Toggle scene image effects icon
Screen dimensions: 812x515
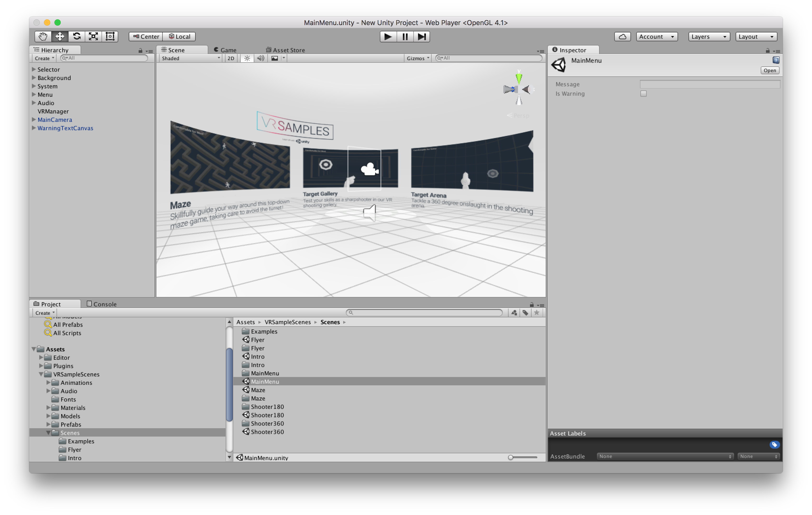(x=275, y=58)
